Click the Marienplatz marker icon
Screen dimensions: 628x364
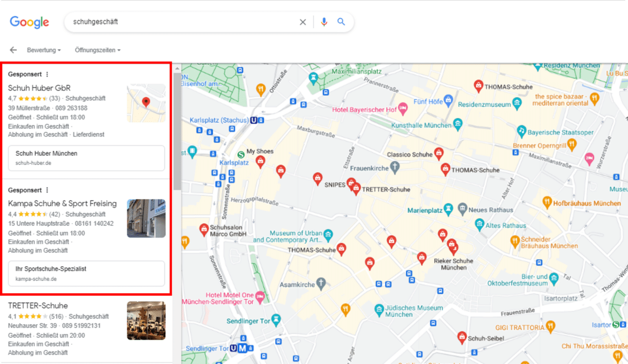coord(448,210)
